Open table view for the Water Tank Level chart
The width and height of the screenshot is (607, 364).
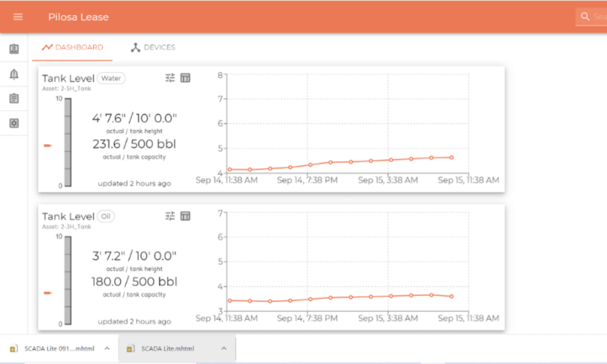186,78
